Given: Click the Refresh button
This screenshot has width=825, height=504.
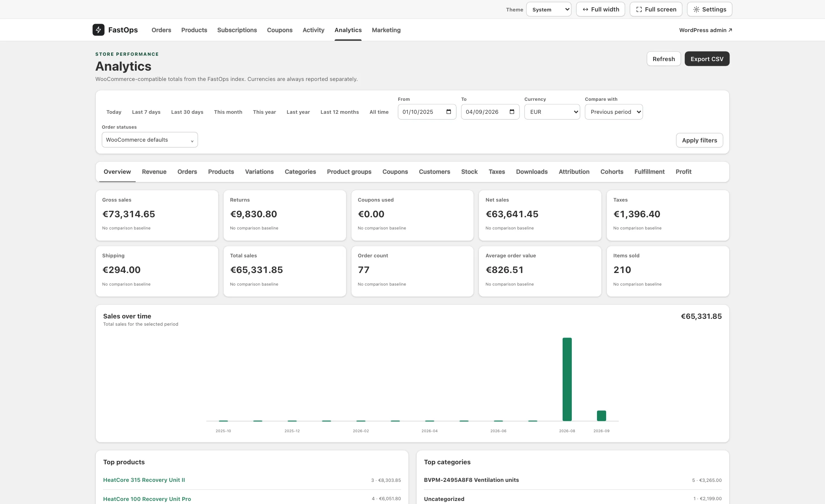Looking at the screenshot, I should pos(663,59).
